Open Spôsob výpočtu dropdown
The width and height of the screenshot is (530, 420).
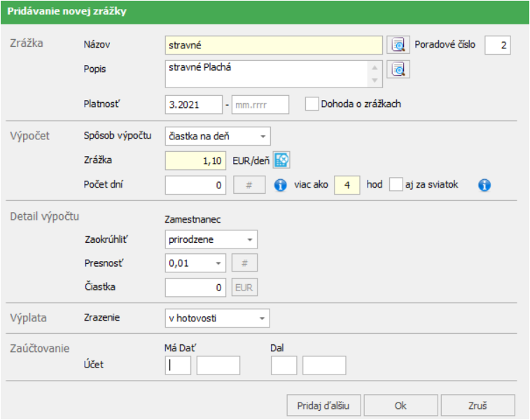[x=218, y=136]
